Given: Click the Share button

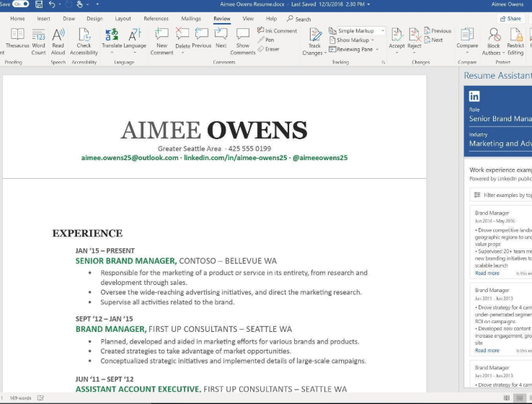Looking at the screenshot, I should pos(510,19).
